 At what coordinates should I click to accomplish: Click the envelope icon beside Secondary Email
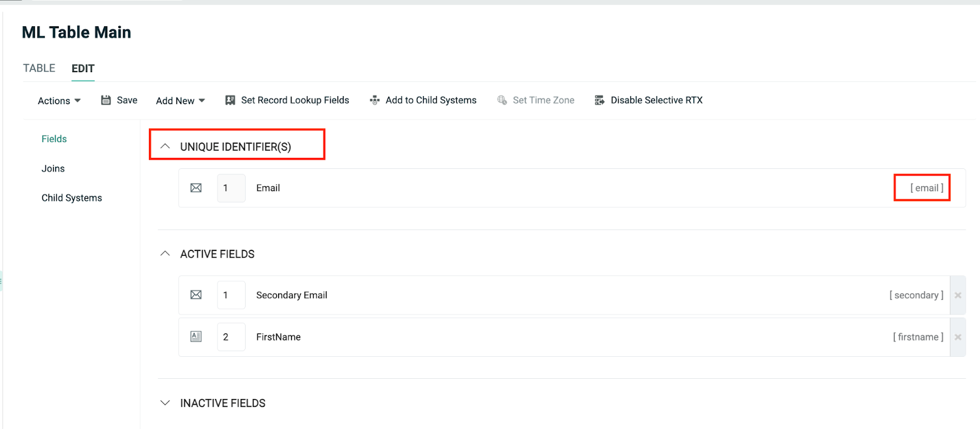196,295
